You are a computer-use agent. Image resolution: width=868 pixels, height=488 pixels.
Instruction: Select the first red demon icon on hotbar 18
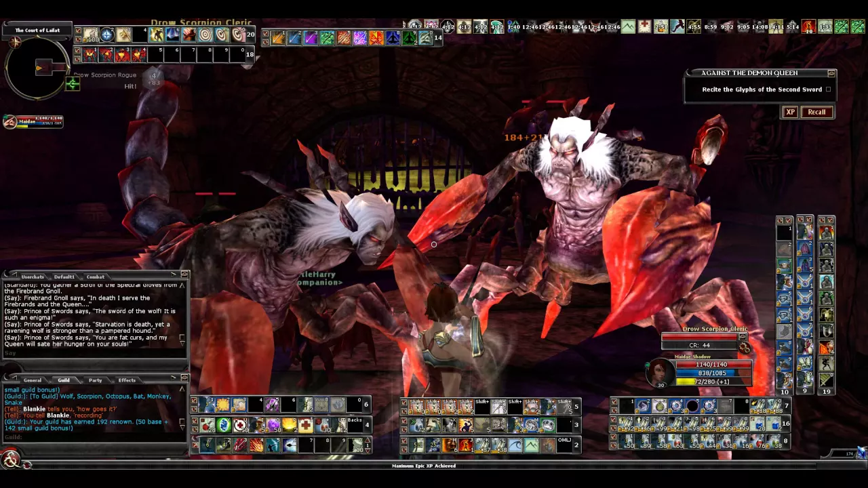[x=90, y=54]
